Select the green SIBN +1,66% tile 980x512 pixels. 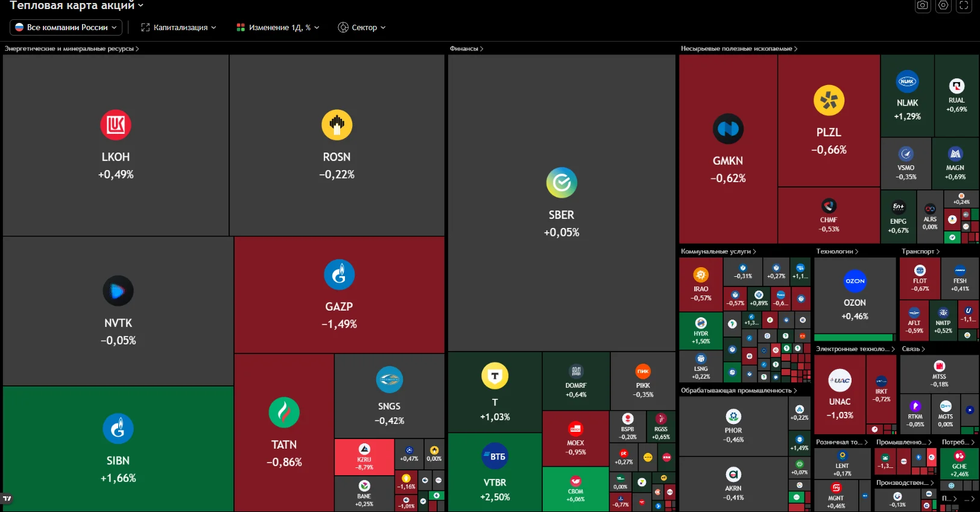click(x=118, y=449)
